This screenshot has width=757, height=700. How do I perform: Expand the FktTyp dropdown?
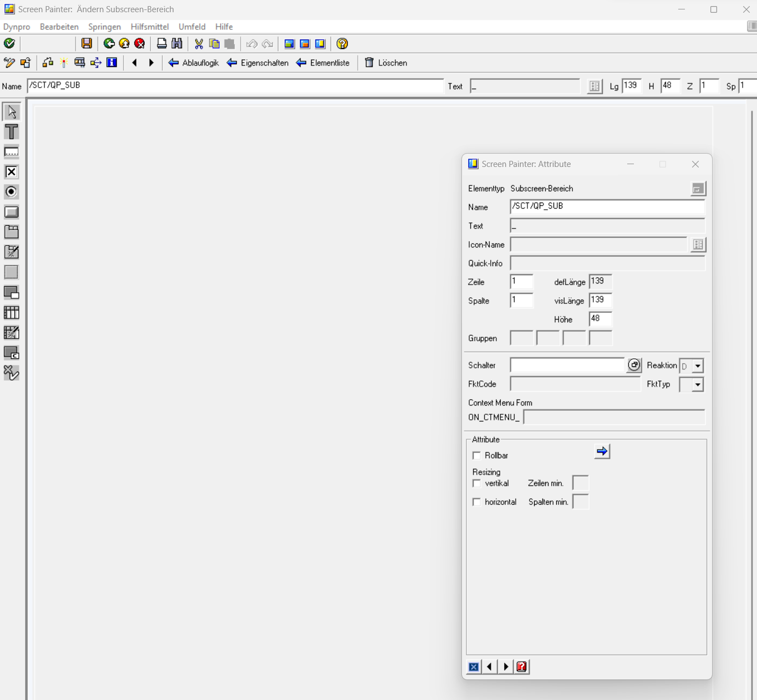[x=698, y=384]
